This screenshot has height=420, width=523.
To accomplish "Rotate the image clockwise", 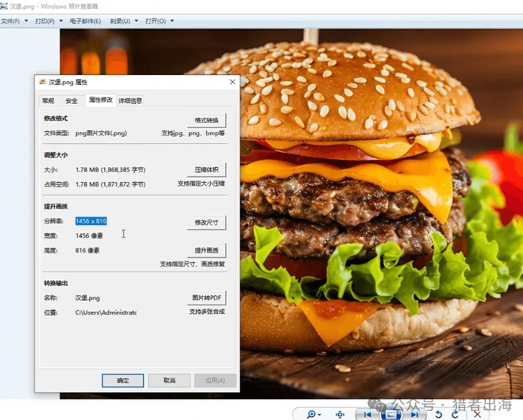I will pos(456,414).
